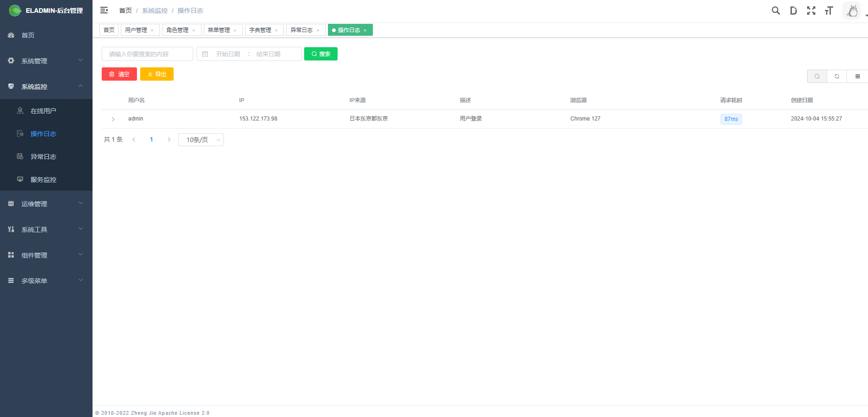Click the 2024-10-04 15:55:27 date cell

click(816, 119)
